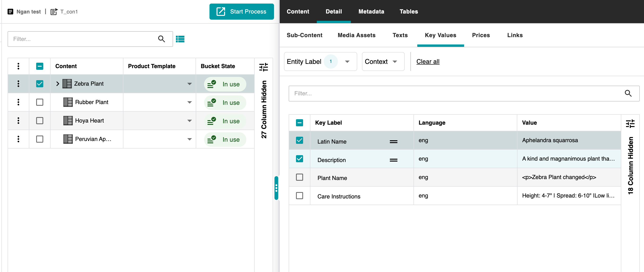Screen dimensions: 644x272
Task: Click the search icon in left filter
Action: (x=161, y=39)
